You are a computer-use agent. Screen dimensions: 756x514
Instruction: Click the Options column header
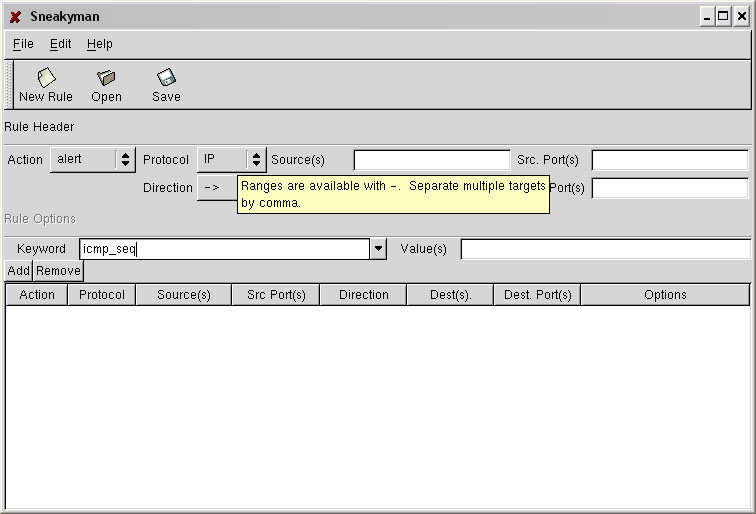pos(665,295)
